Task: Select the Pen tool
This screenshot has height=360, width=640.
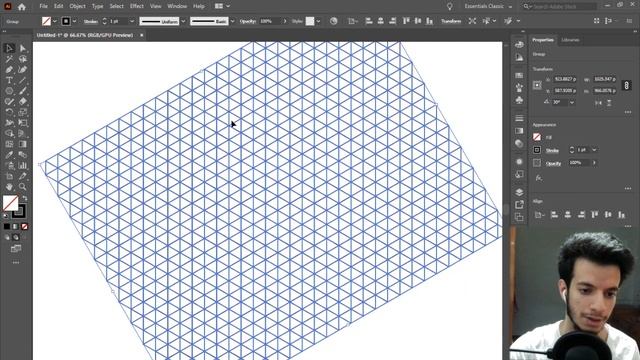Action: point(9,70)
